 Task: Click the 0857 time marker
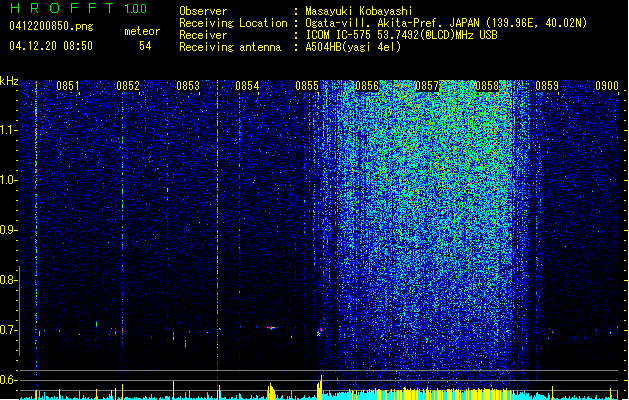427,86
